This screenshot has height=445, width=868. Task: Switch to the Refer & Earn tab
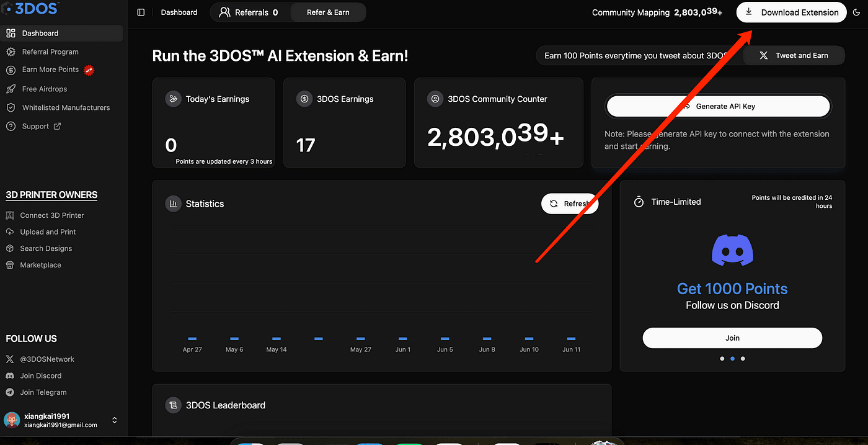[328, 12]
